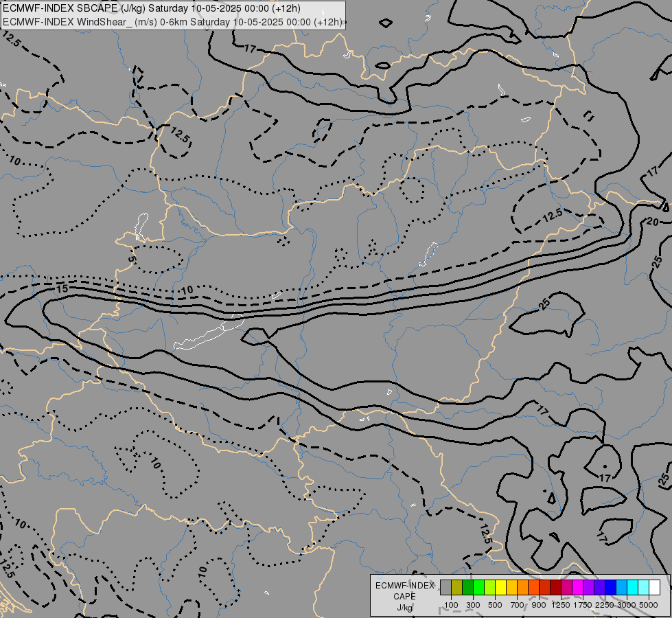This screenshot has height=618, width=672.
Task: Click the ECMWF-INDEX label in the legend
Action: (404, 586)
